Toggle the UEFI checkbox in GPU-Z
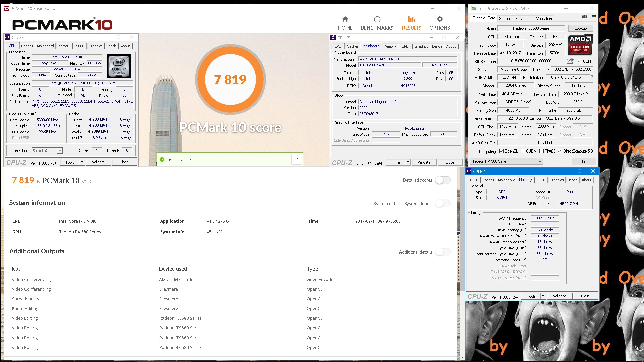This screenshot has height=362, width=644. point(580,61)
